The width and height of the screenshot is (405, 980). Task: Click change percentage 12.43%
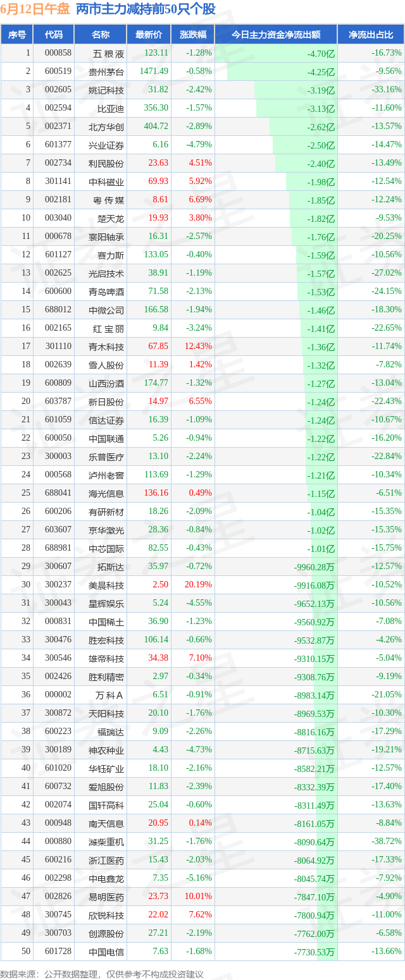[x=198, y=346]
